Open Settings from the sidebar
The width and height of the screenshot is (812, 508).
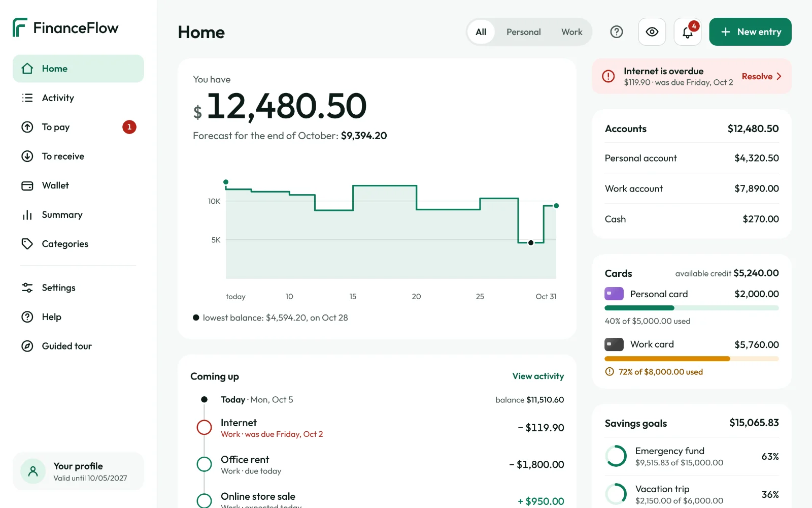(78, 288)
